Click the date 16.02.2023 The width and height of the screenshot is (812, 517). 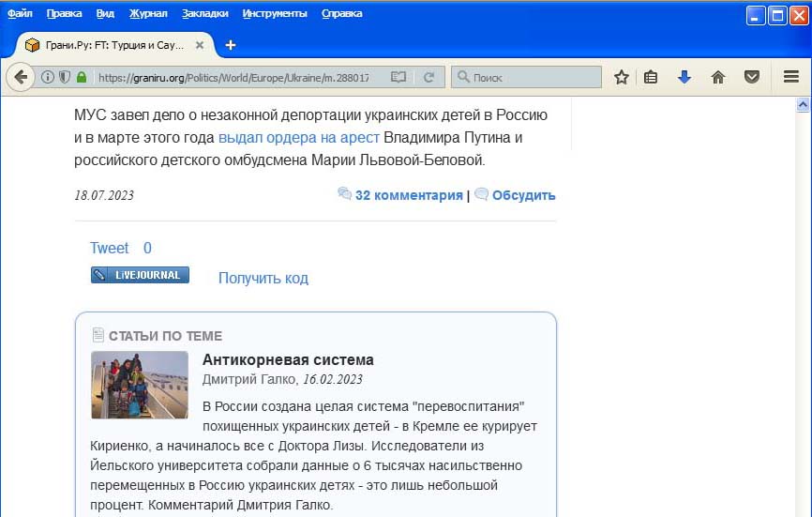point(333,380)
